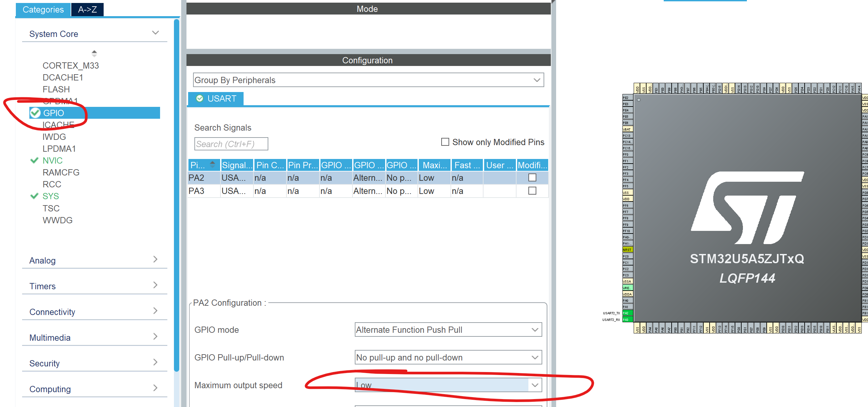Check the Modified checkbox for PA2
Viewport: 868px width, 407px height.
532,177
